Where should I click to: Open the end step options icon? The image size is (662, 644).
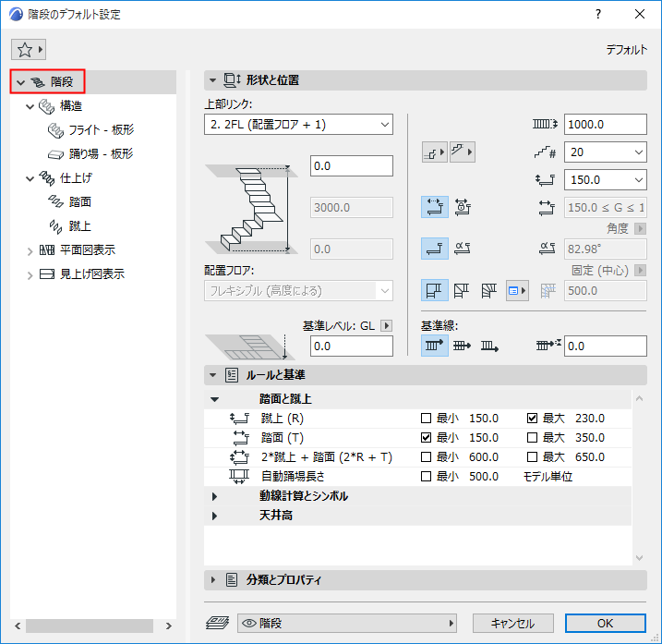pyautogui.click(x=462, y=152)
